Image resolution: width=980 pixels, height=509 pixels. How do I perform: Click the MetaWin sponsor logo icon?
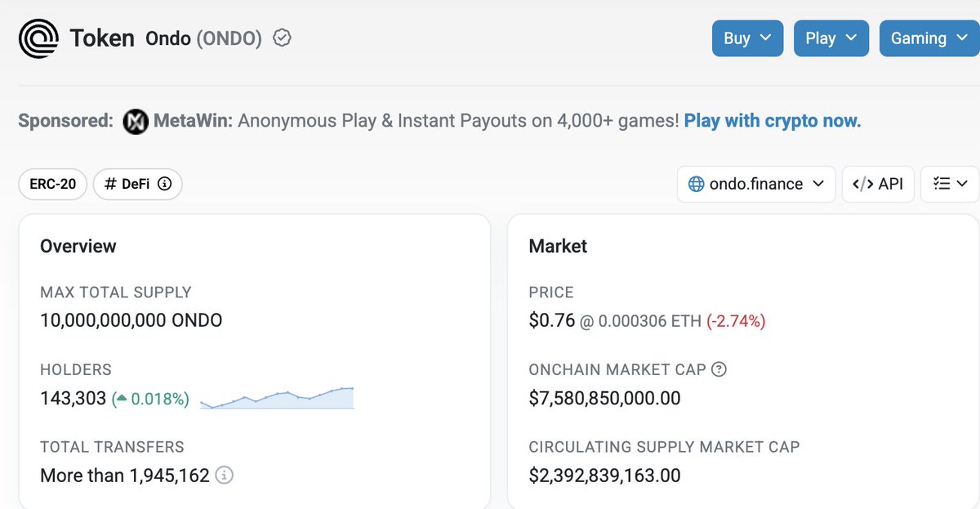(x=136, y=122)
